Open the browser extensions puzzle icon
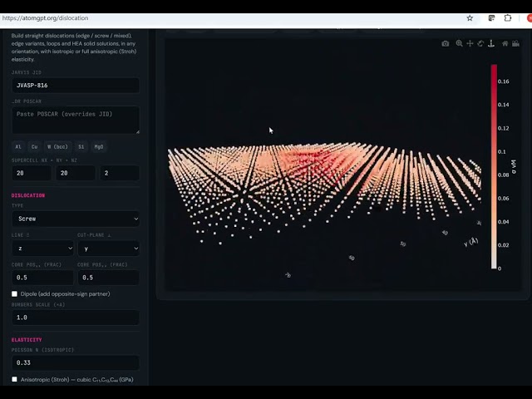Viewport: 532px width, 399px height. (508, 18)
